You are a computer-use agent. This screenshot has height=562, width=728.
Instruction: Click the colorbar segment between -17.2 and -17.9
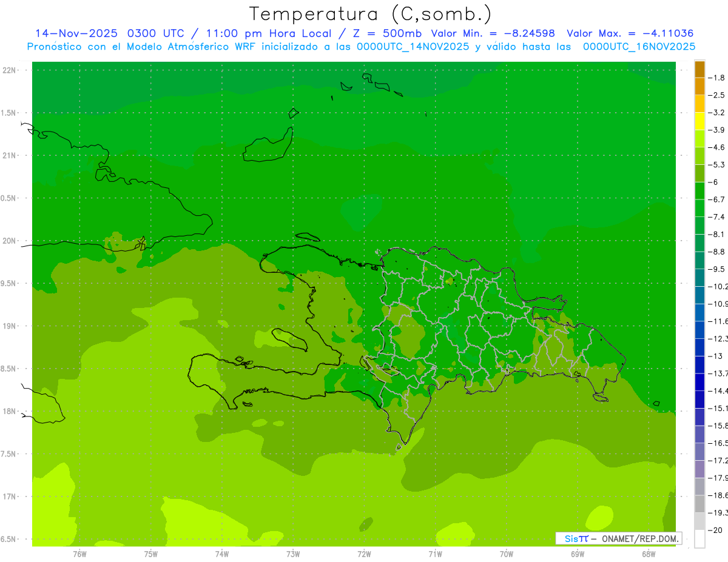point(699,469)
